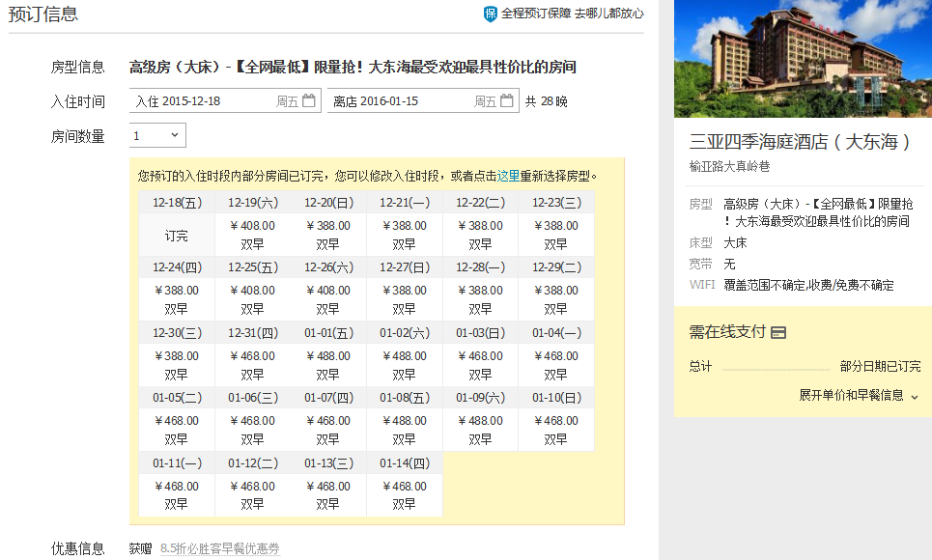Click the 12-28(一) date header
Viewport: 932px width, 560px height.
click(480, 267)
